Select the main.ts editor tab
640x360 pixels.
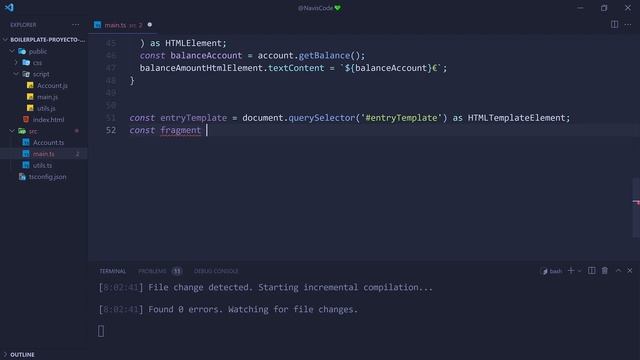[122, 25]
